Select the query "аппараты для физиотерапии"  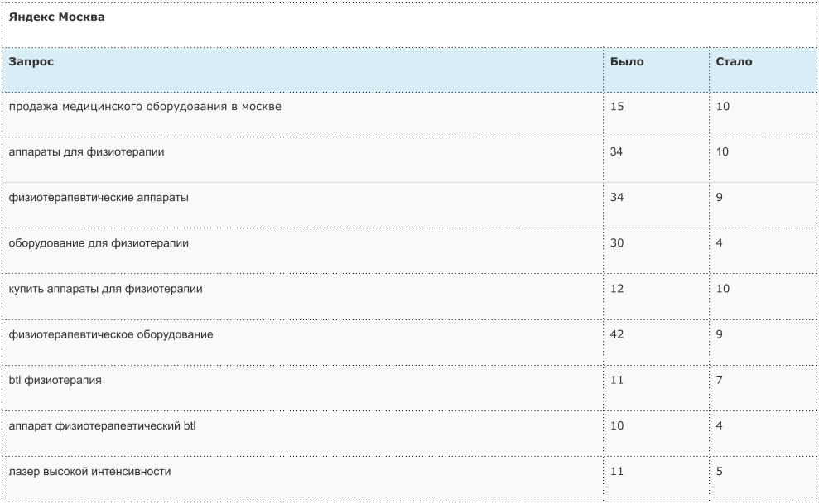[86, 152]
